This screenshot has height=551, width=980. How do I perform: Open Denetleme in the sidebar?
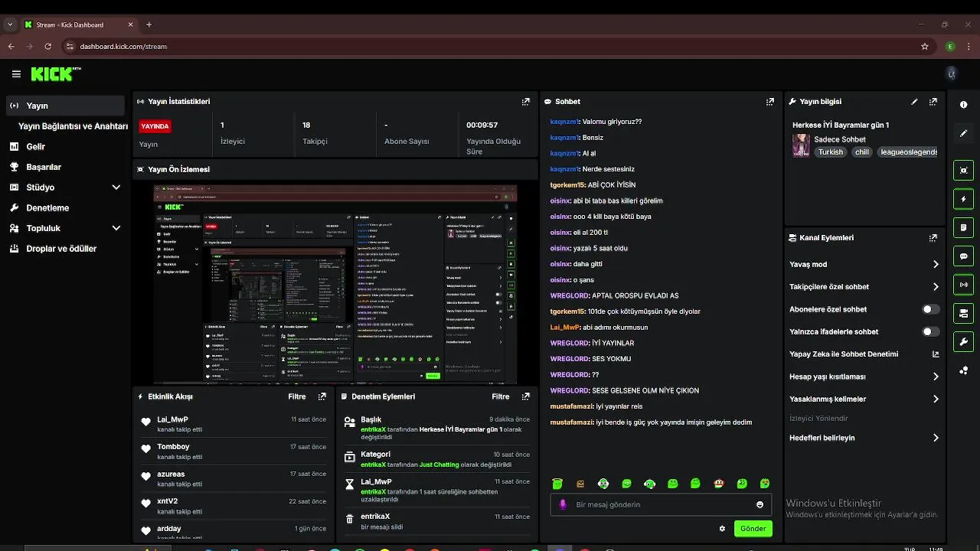(65, 207)
